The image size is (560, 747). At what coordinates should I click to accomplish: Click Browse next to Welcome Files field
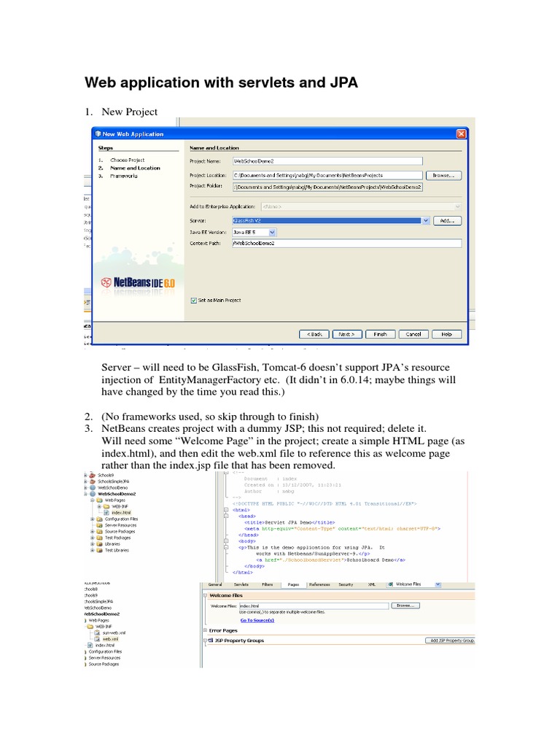(405, 605)
